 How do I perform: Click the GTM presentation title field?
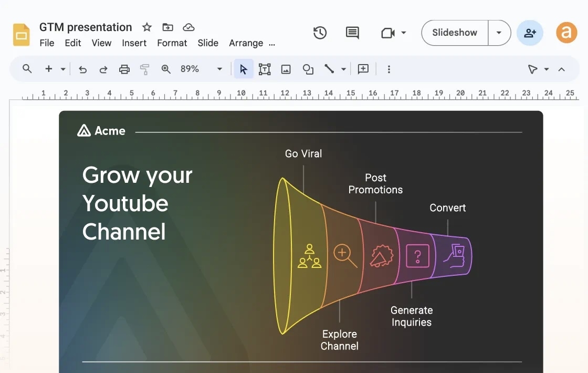pos(86,27)
